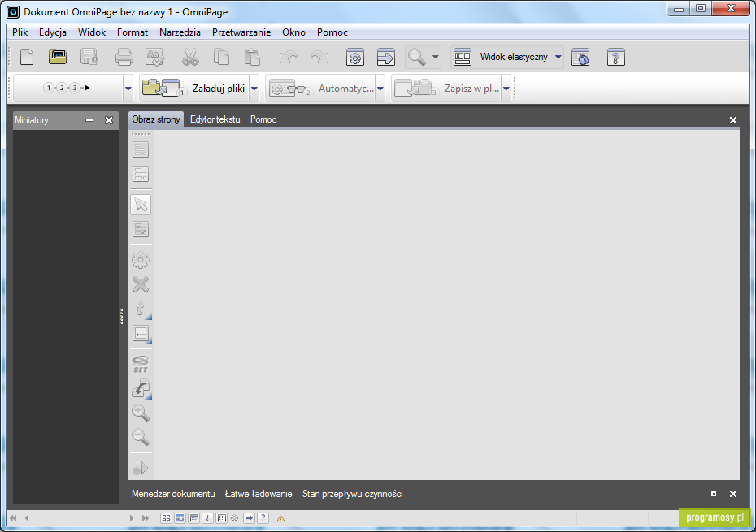Select the arrow pointer tool
The image size is (756, 532).
coord(141,205)
